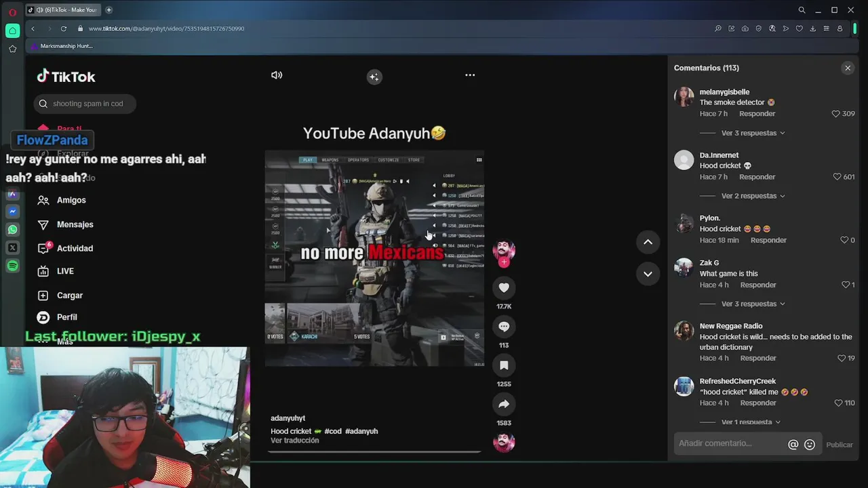Image resolution: width=868 pixels, height=488 pixels.
Task: Reply to Pylon.'s comment via Responder
Action: pyautogui.click(x=768, y=240)
